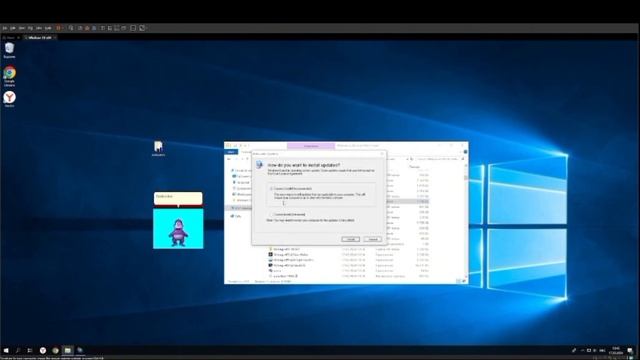Click the installer icon on the taskbar
This screenshot has width=640, height=360.
80,350
